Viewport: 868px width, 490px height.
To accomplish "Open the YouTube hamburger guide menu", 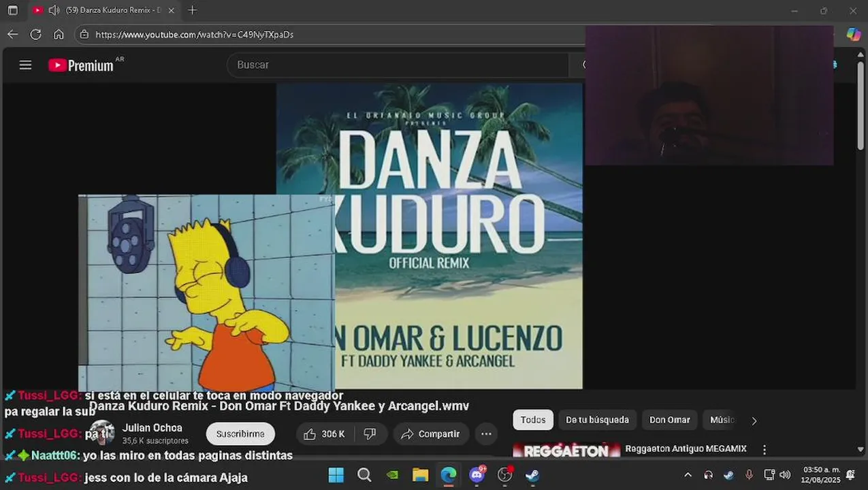I will pyautogui.click(x=25, y=65).
